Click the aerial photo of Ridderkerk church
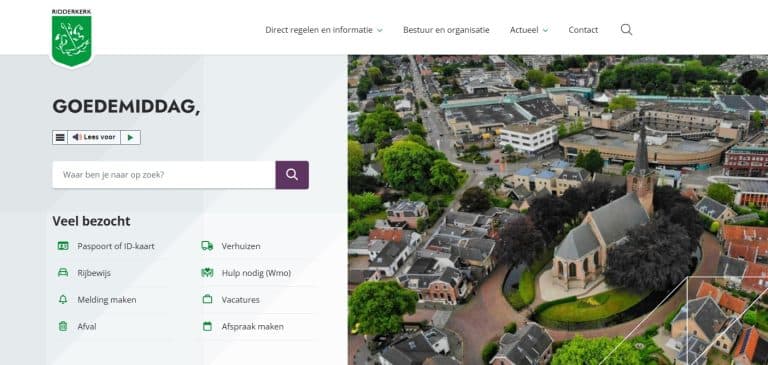This screenshot has height=365, width=768. point(558,210)
